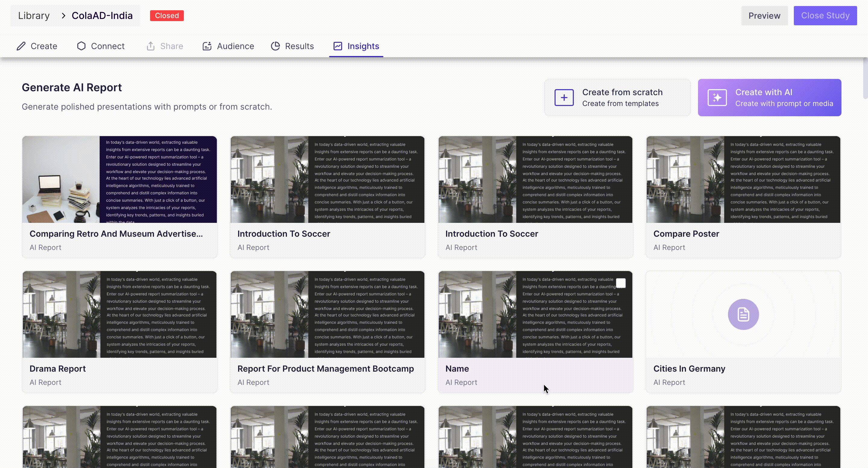Open Report For Product Management Bootcamp thumbnail
This screenshot has height=468, width=868.
click(328, 314)
